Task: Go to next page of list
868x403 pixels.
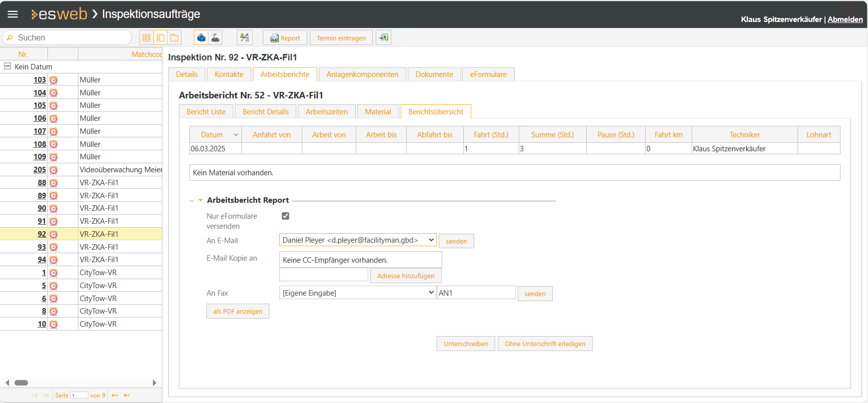Action: [x=115, y=396]
